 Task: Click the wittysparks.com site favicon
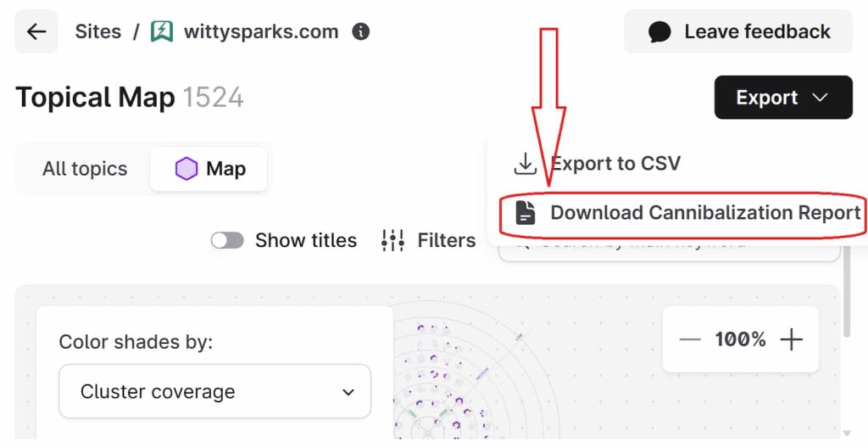point(161,32)
